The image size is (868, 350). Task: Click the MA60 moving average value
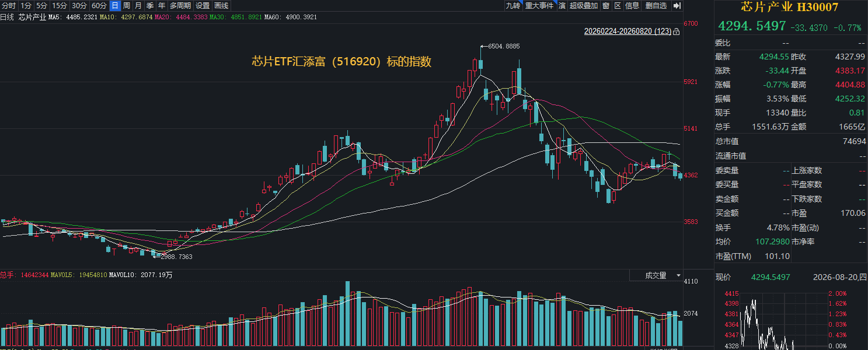[290, 17]
